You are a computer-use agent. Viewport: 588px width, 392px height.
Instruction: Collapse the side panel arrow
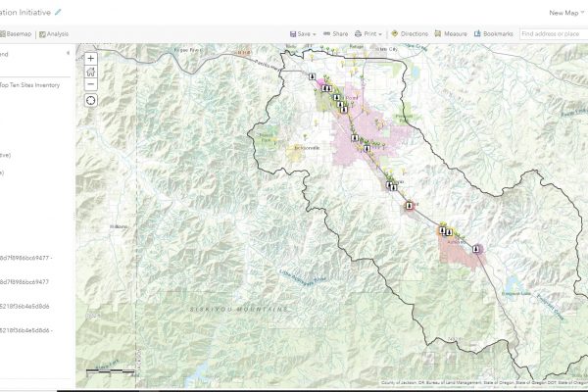(68, 53)
